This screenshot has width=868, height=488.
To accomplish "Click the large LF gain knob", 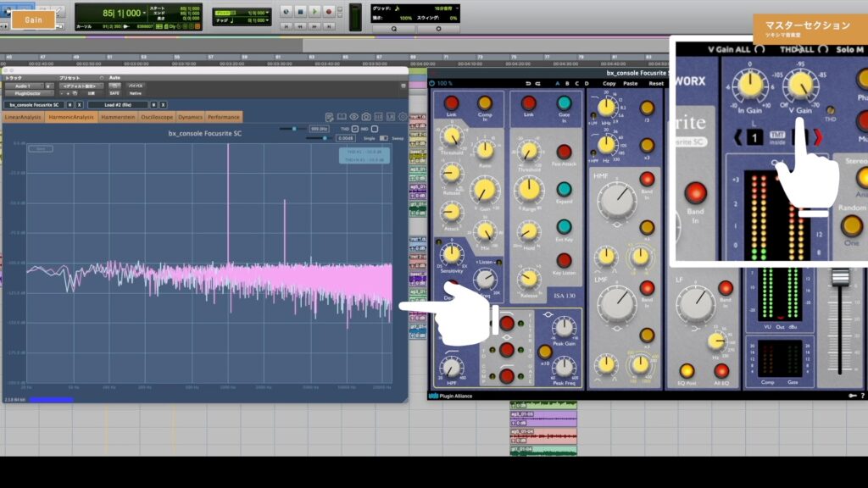I will coord(696,304).
